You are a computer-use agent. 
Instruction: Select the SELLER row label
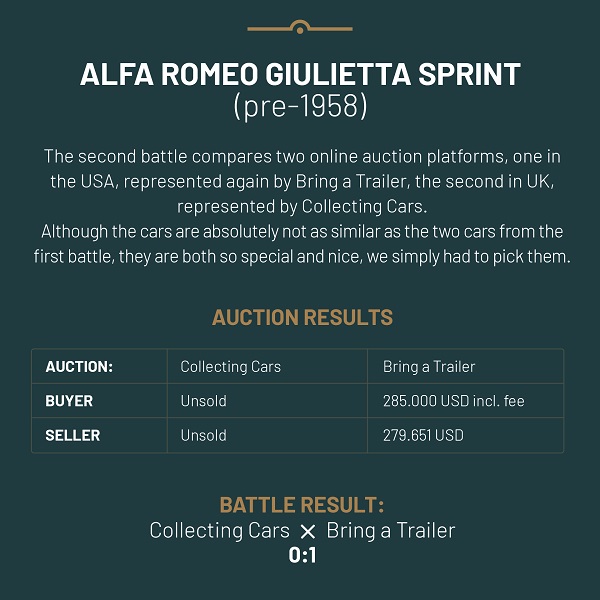(73, 435)
